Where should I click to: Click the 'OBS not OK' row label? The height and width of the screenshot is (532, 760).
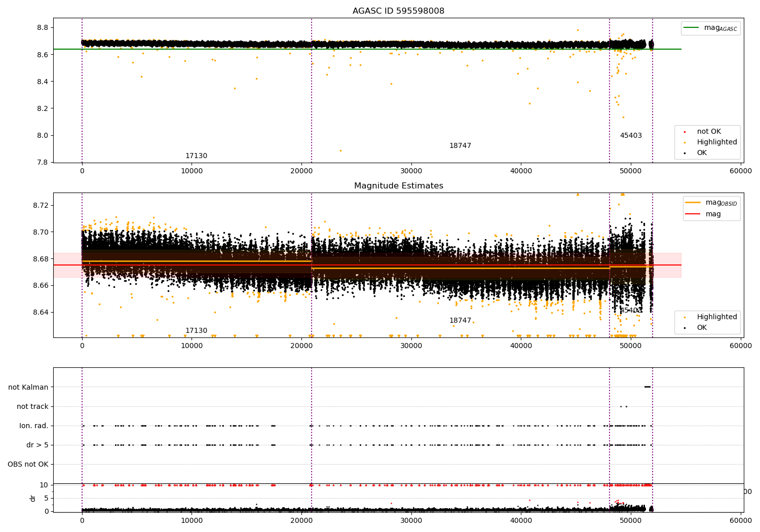(28, 465)
